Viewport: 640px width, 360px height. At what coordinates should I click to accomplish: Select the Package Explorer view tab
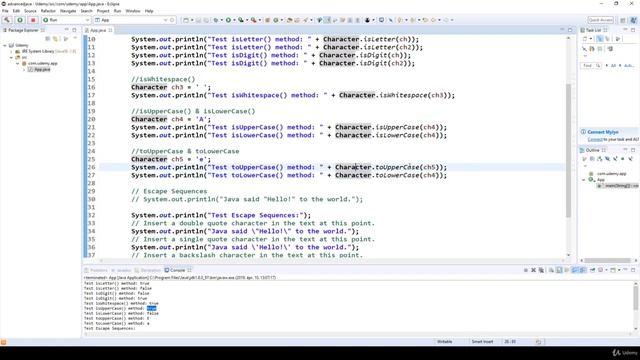[x=23, y=30]
